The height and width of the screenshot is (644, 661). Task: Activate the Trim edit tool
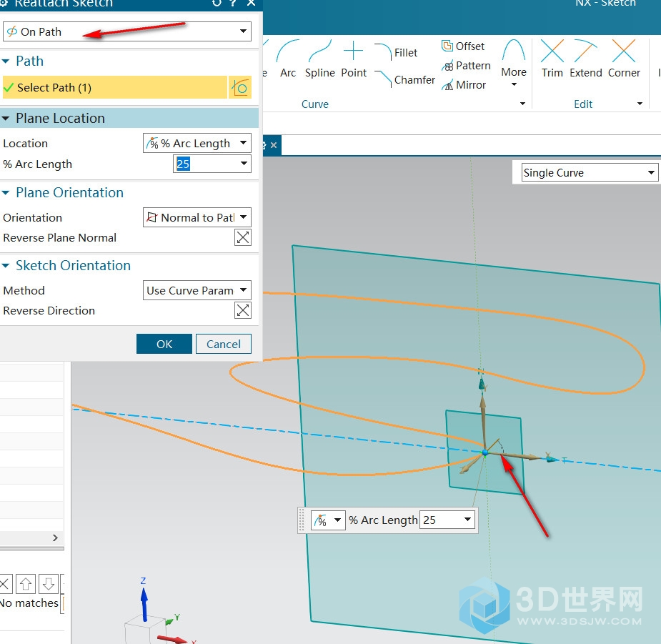(x=552, y=59)
